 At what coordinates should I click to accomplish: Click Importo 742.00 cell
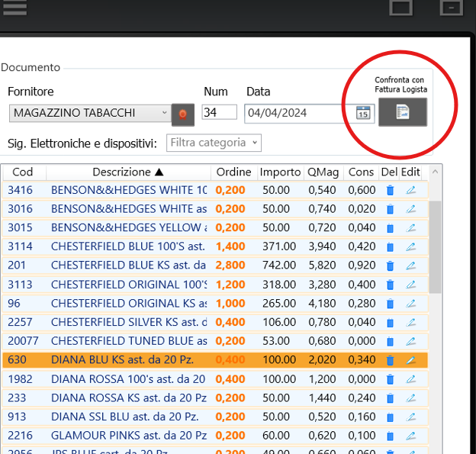pyautogui.click(x=279, y=266)
